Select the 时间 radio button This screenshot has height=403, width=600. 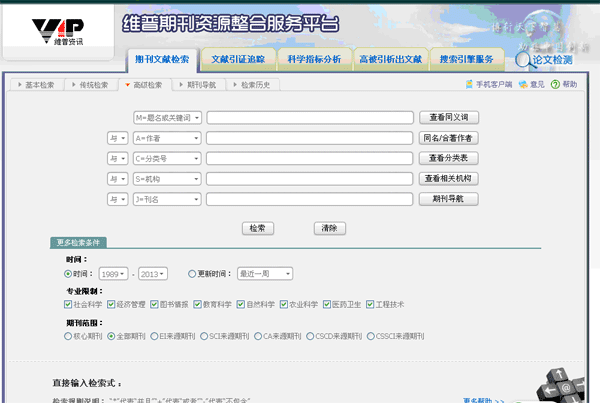[68, 274]
